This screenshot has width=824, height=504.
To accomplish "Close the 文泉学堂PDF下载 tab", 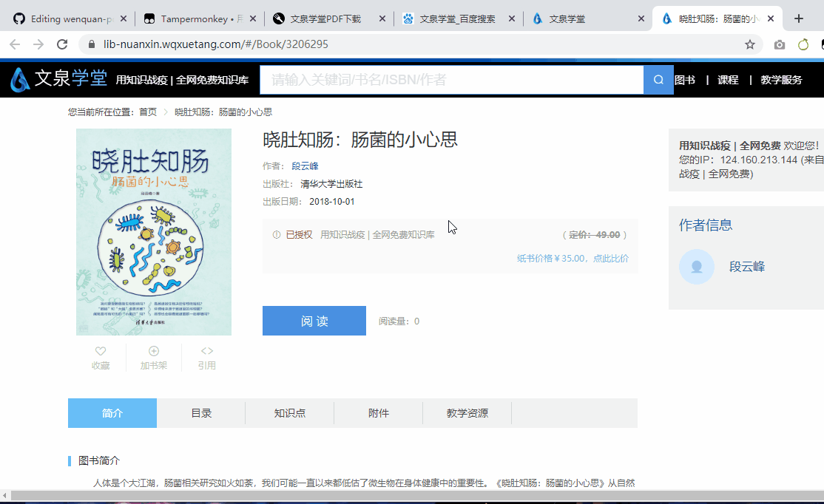I will (382, 19).
